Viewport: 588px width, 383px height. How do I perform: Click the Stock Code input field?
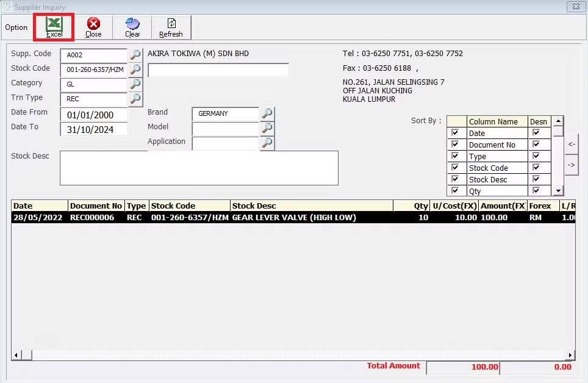(94, 70)
